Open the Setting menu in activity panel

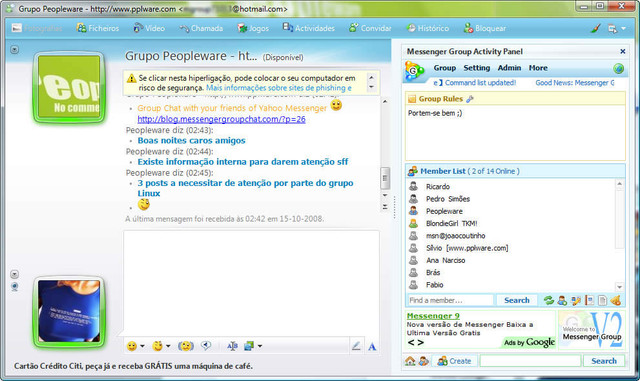pyautogui.click(x=476, y=68)
